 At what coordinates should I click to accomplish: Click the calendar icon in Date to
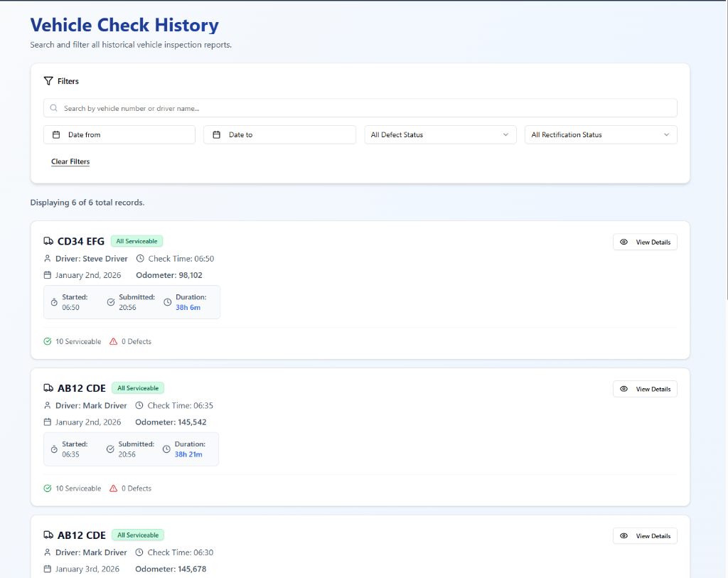[x=216, y=134]
